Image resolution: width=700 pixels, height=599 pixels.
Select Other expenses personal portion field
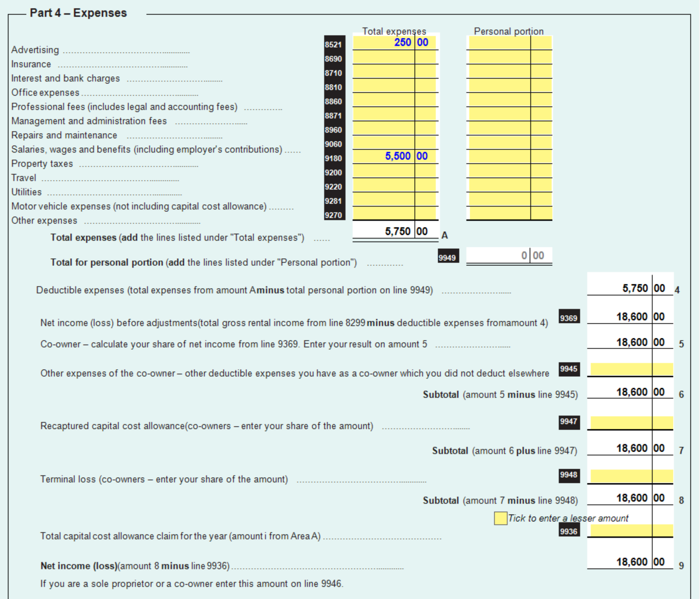tap(509, 213)
